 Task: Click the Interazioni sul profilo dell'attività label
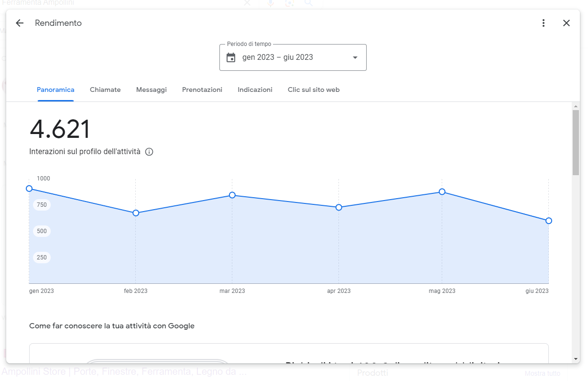click(x=85, y=152)
